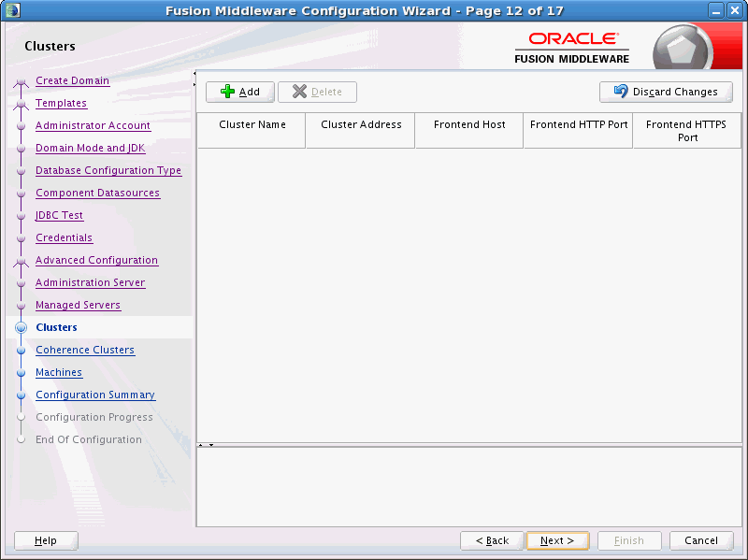
Task: Click the blue undo arrow icon on Discard Changes
Action: [621, 91]
